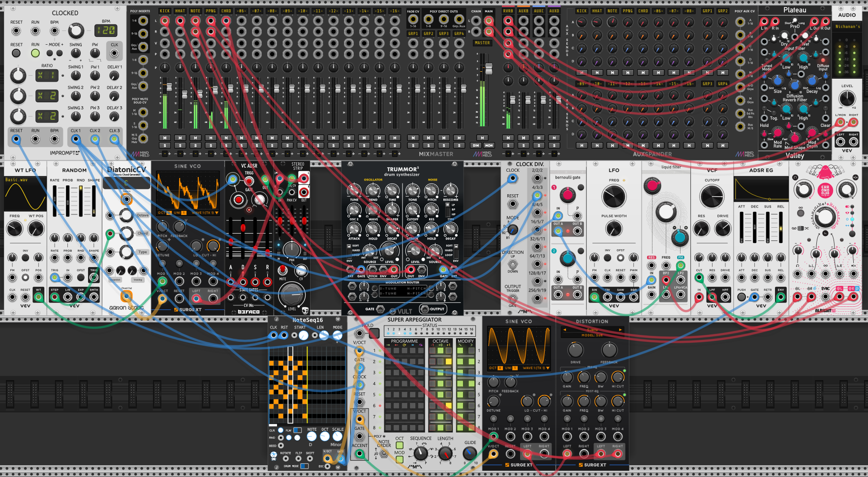Open MixMaster's PPNG track label menu
Image resolution: width=868 pixels, height=477 pixels.
[211, 11]
